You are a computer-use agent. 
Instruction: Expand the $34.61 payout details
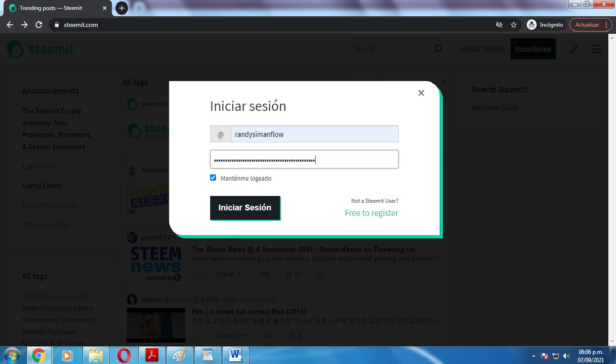(x=229, y=274)
